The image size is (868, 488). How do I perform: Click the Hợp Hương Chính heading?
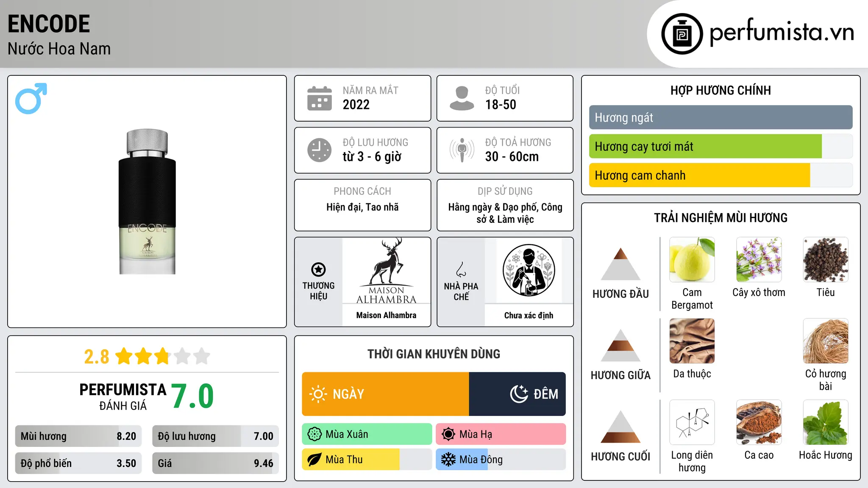click(721, 90)
